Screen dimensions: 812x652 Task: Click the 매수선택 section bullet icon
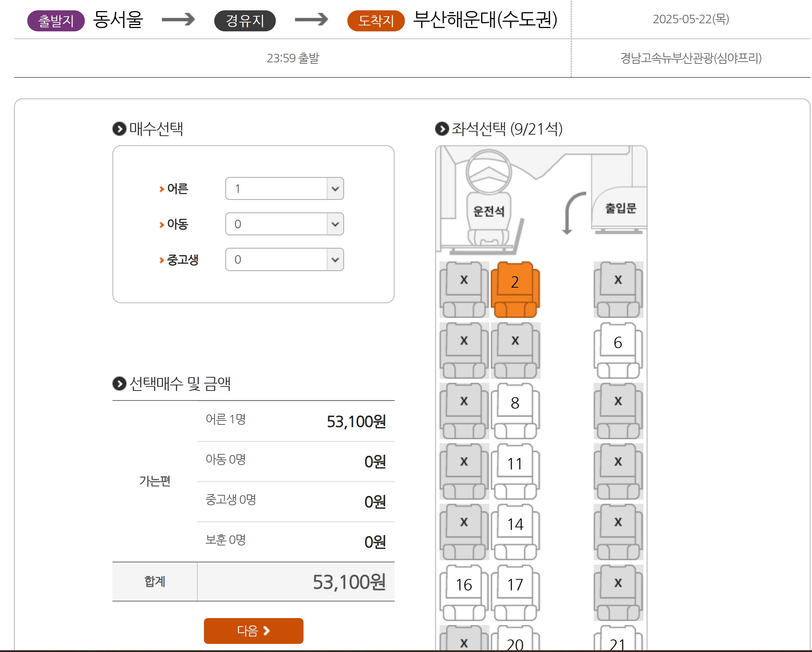119,129
